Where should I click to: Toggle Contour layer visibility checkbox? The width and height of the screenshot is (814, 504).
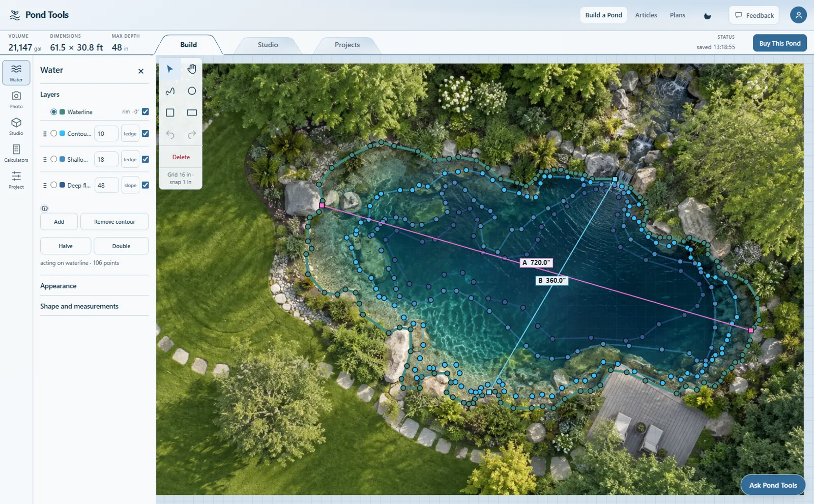point(146,133)
